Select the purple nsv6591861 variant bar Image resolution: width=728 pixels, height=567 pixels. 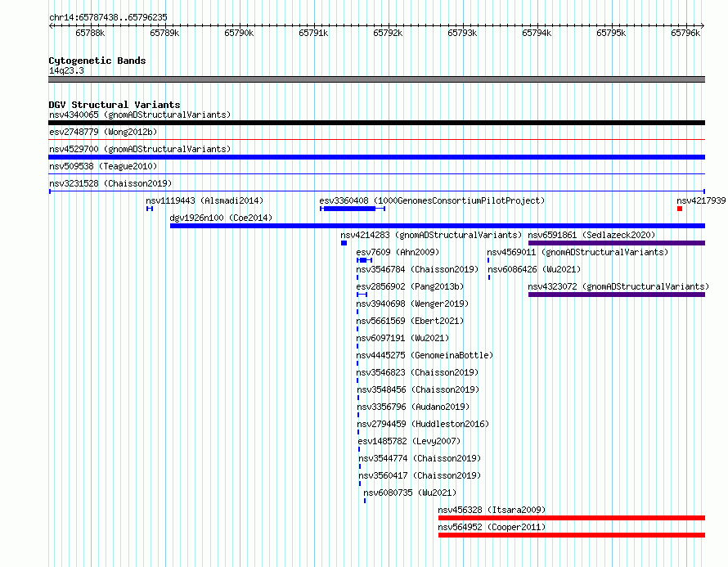pyautogui.click(x=617, y=243)
